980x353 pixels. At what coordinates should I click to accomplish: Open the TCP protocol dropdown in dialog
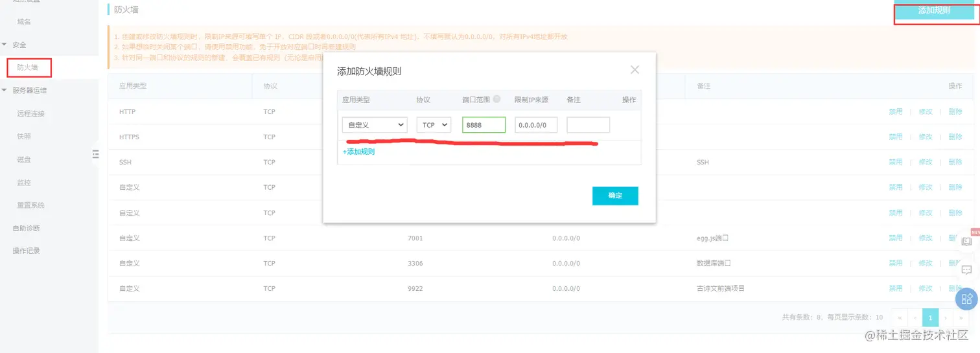click(x=434, y=125)
